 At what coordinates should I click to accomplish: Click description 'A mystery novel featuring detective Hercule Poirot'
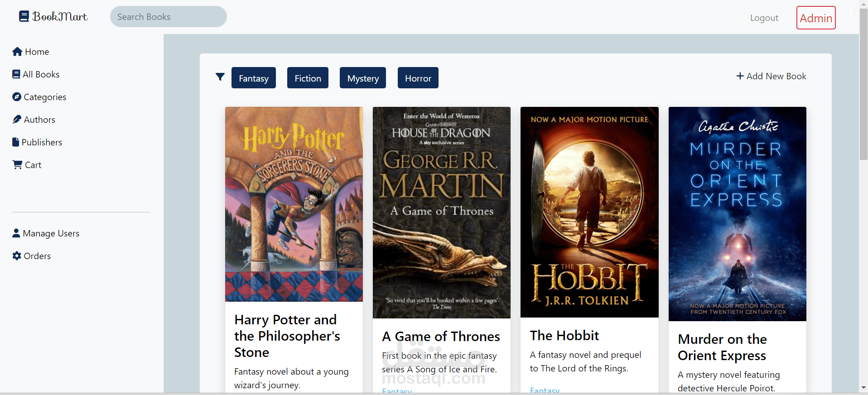point(729,381)
